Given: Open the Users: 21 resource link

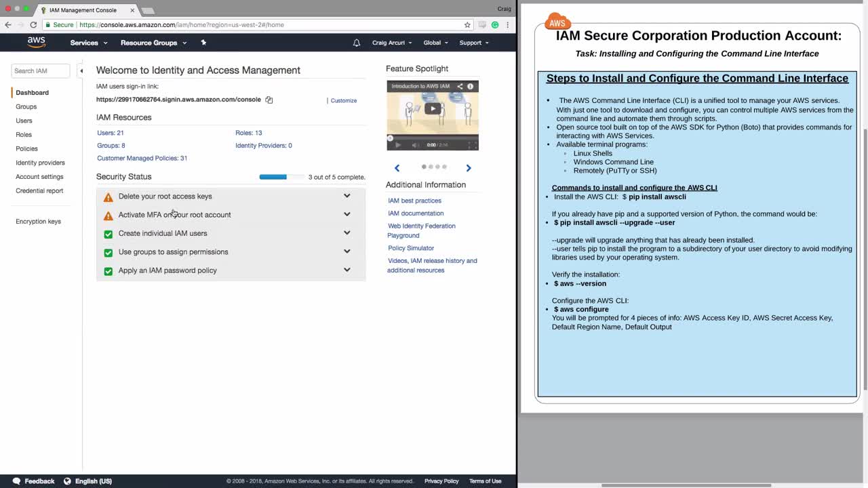Looking at the screenshot, I should coord(111,133).
